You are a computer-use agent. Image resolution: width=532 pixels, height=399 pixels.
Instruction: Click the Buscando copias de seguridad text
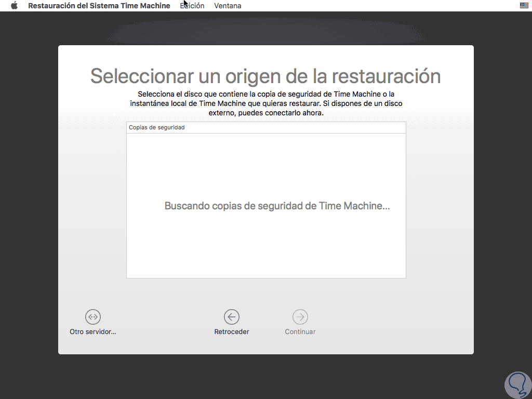point(277,206)
